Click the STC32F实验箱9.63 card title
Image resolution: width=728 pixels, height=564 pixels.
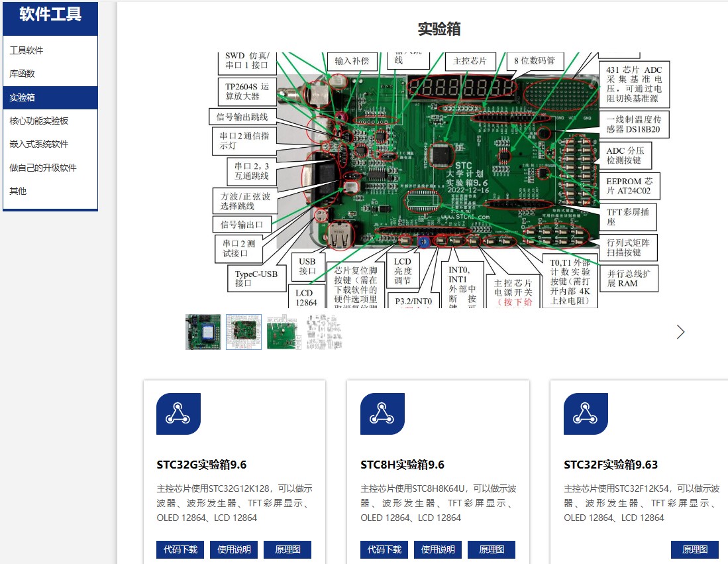tap(611, 465)
